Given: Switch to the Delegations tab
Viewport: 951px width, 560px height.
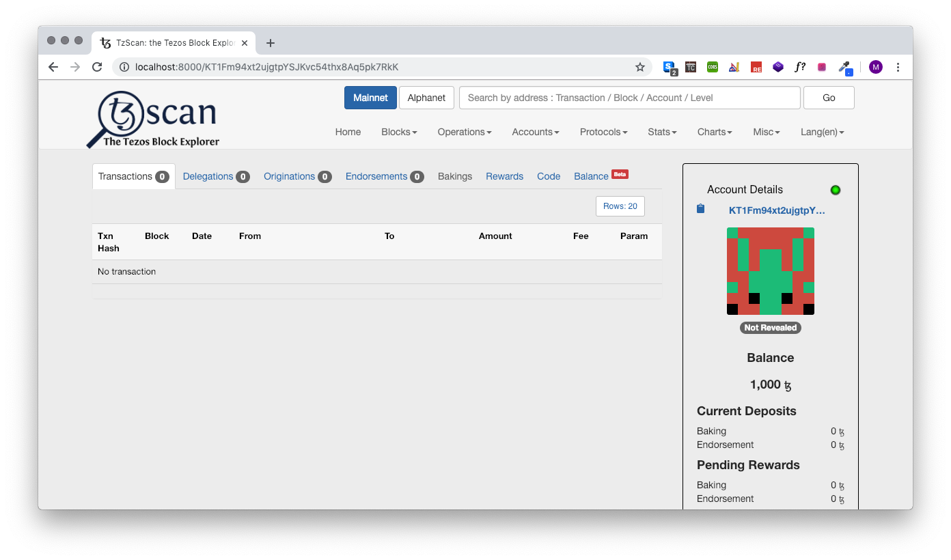Looking at the screenshot, I should click(x=216, y=176).
